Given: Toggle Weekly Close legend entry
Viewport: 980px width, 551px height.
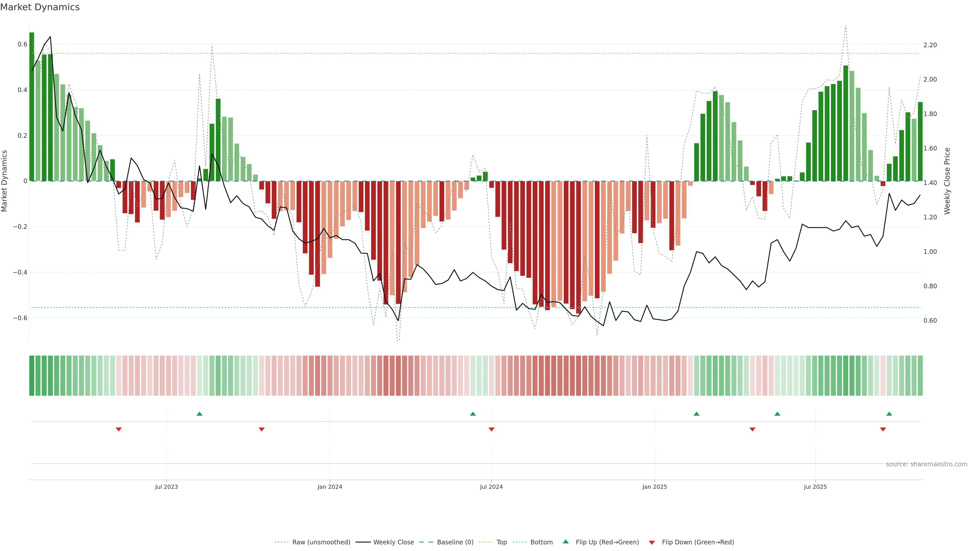Looking at the screenshot, I should 393,542.
